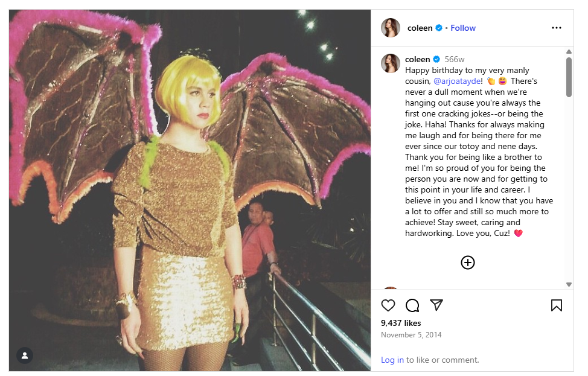View the 9,437 likes list
588x376 pixels.
tap(401, 323)
